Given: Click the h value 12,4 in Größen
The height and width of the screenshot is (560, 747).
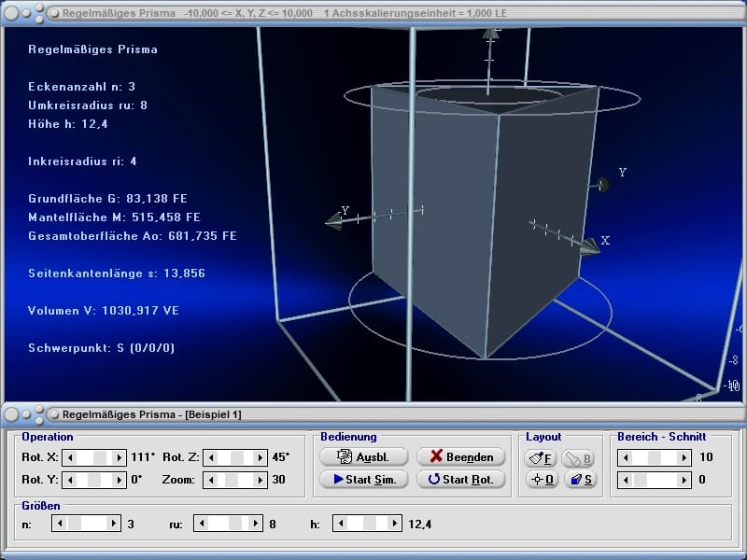Looking at the screenshot, I should click(x=419, y=525).
